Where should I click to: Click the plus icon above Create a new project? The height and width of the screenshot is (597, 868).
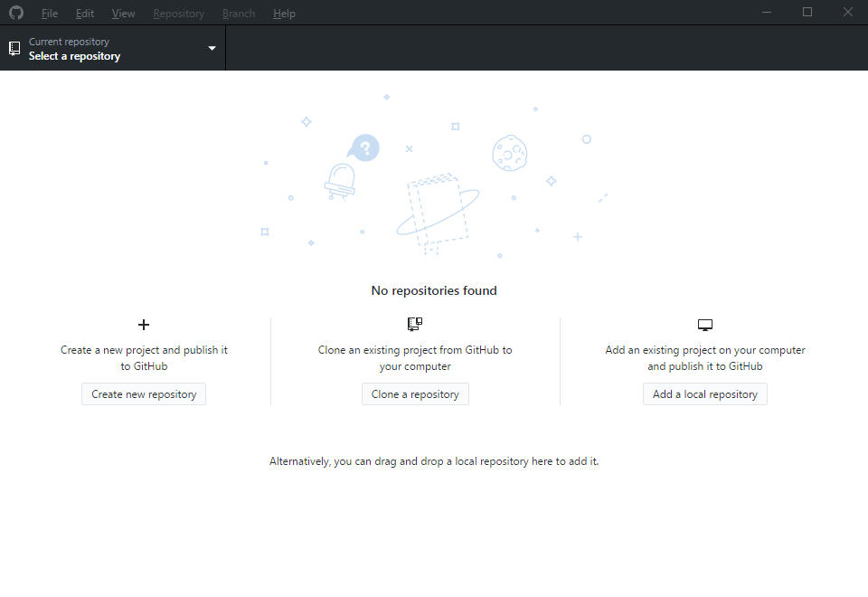144,325
